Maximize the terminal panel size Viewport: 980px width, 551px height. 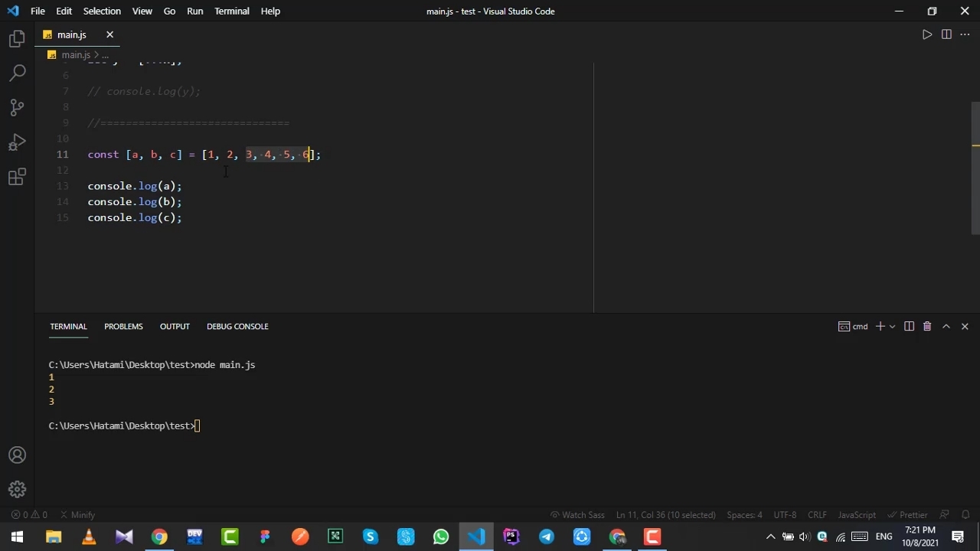tap(946, 327)
